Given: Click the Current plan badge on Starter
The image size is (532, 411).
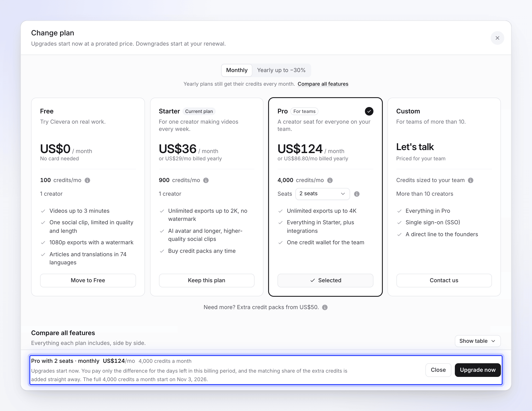Looking at the screenshot, I should (x=199, y=111).
